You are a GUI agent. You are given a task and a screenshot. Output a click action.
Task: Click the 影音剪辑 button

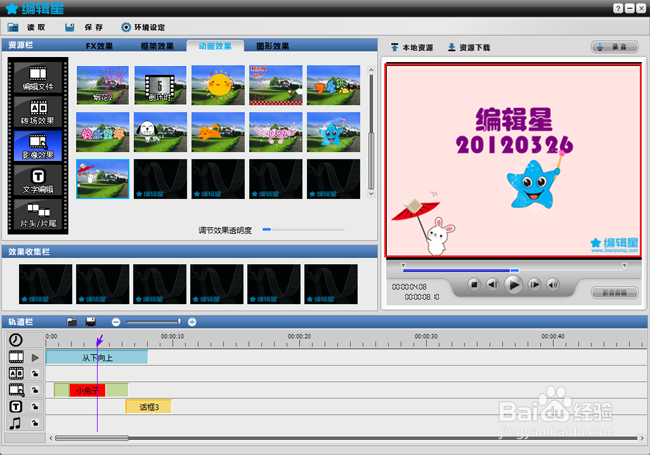(614, 293)
